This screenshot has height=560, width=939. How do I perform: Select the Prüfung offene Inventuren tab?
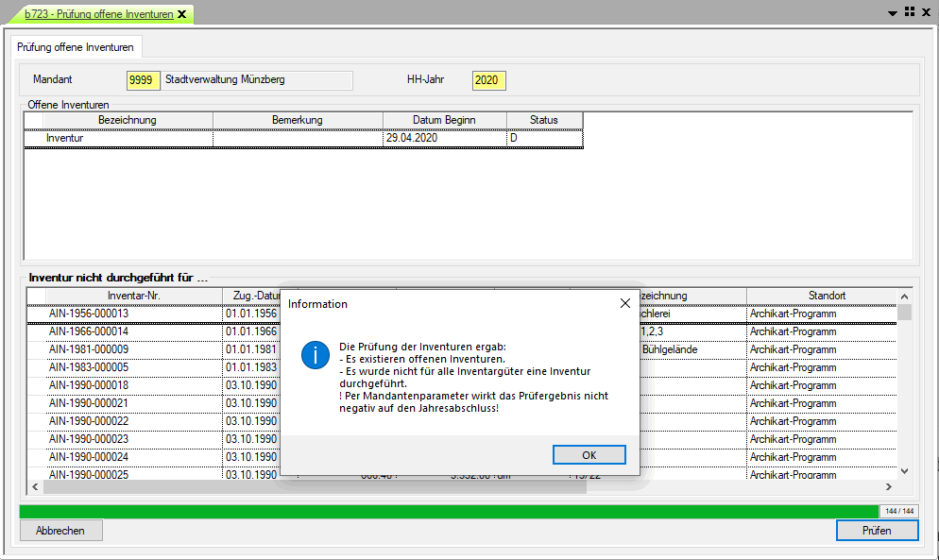point(76,46)
